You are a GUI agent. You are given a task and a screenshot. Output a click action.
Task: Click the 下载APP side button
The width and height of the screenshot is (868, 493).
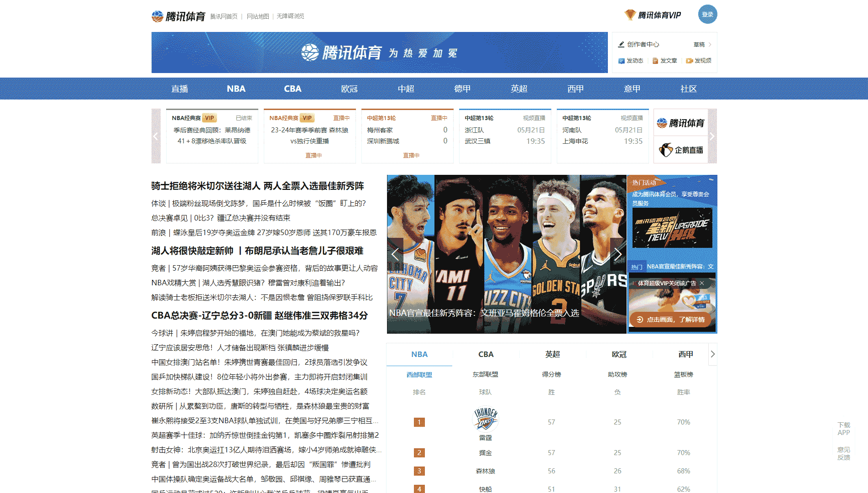click(x=844, y=429)
